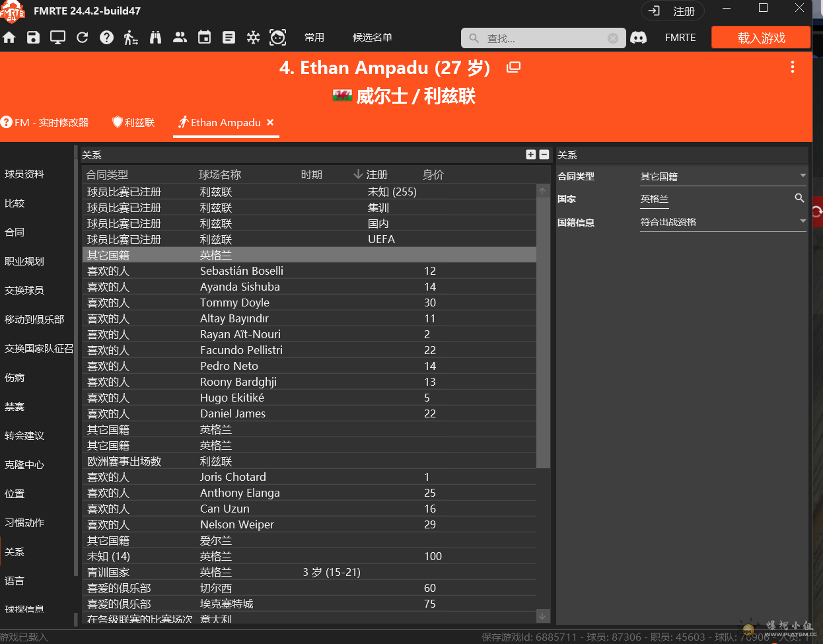This screenshot has height=644, width=823.
Task: Focus the 查找 search field
Action: tap(543, 38)
